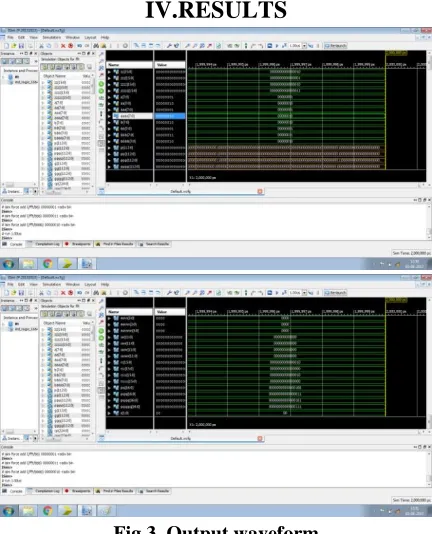The image size is (432, 534).
Task: Click green Previous Transition icon in upper window
Action: (102, 83)
